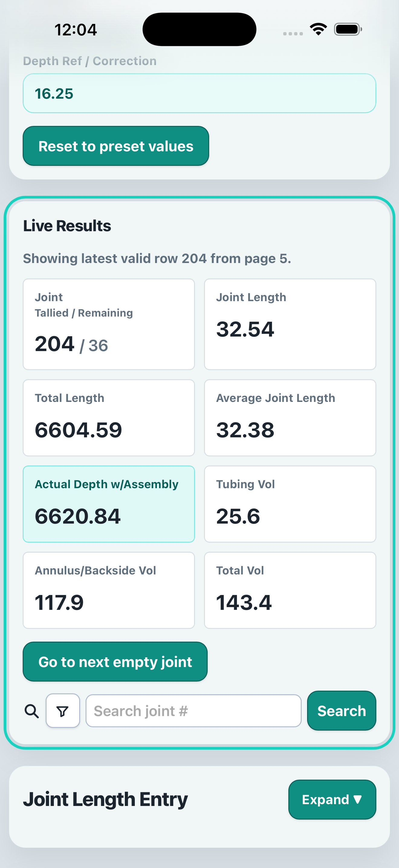Tap the Total Vol 143.4 value
Image resolution: width=399 pixels, height=868 pixels.
coord(244,603)
